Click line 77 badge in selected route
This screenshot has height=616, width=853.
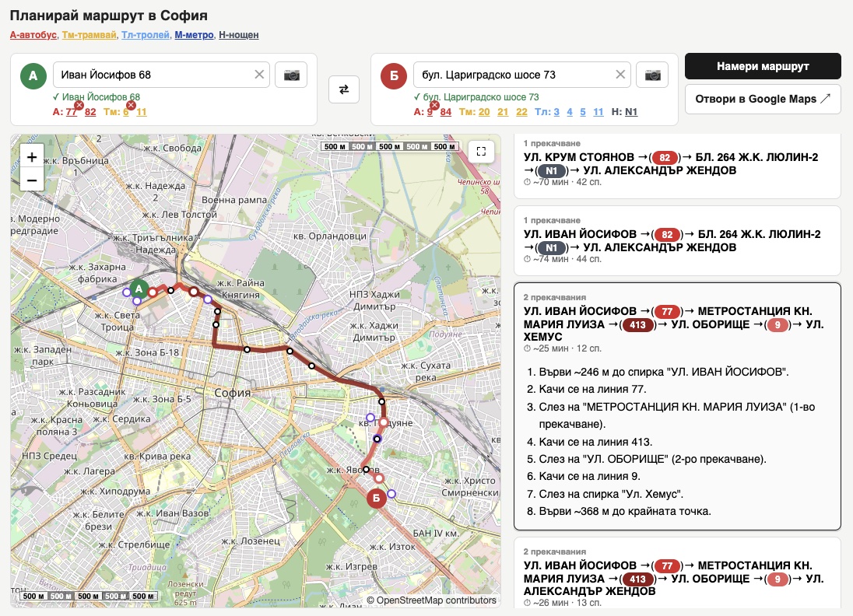(x=667, y=312)
